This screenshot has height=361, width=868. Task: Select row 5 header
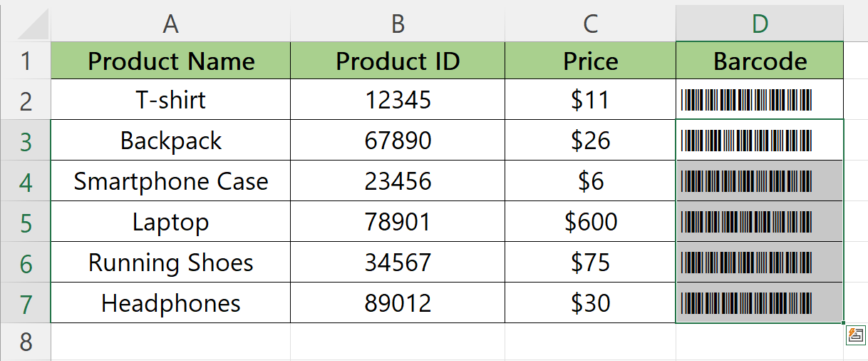[x=26, y=221]
